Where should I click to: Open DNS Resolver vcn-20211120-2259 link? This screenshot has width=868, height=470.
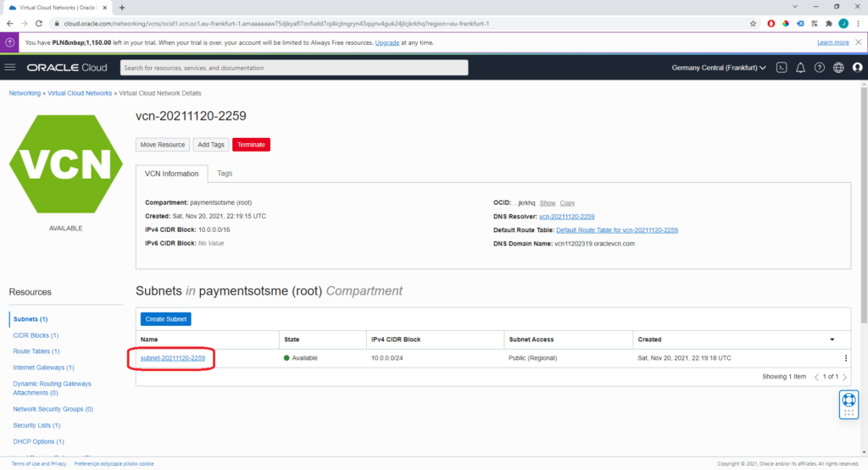(x=567, y=217)
